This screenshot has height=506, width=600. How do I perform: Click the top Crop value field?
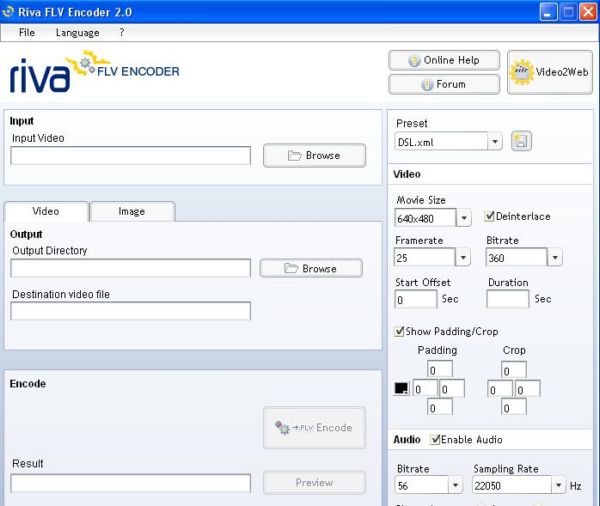coord(514,370)
